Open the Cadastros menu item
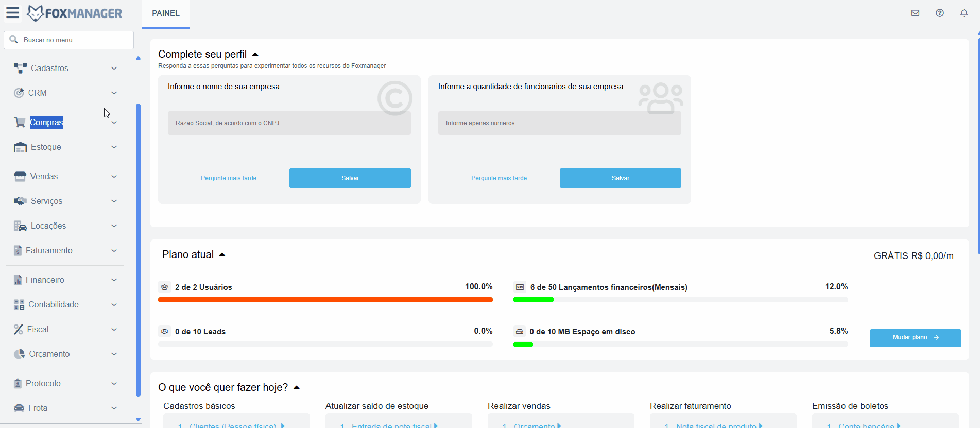The image size is (980, 428). [49, 68]
